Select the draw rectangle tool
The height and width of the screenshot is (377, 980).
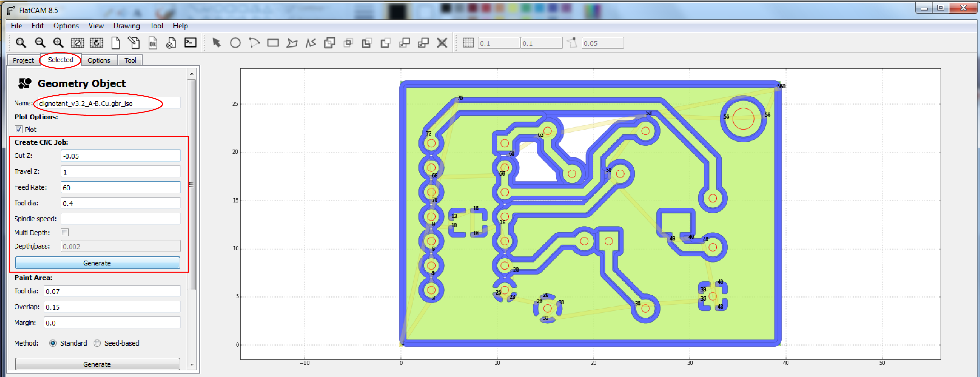[x=273, y=43]
